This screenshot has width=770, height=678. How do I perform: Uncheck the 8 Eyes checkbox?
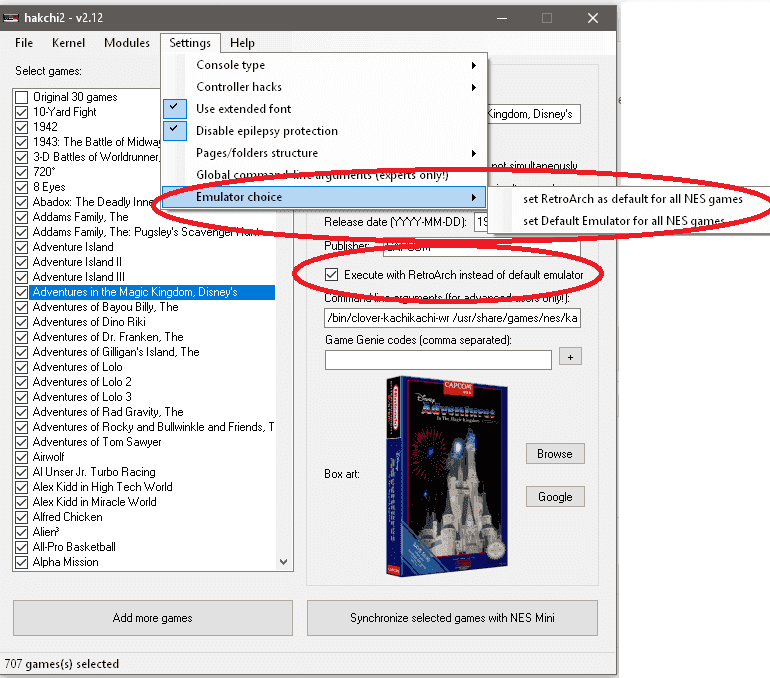pos(21,188)
